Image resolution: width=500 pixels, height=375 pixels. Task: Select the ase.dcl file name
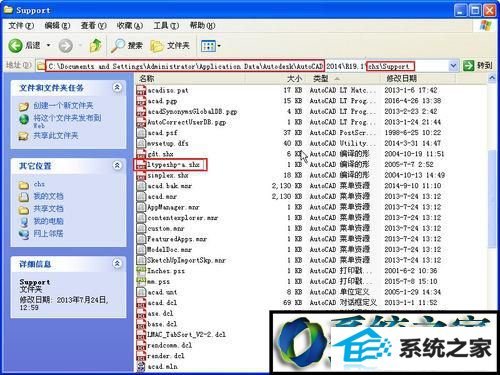[160, 314]
